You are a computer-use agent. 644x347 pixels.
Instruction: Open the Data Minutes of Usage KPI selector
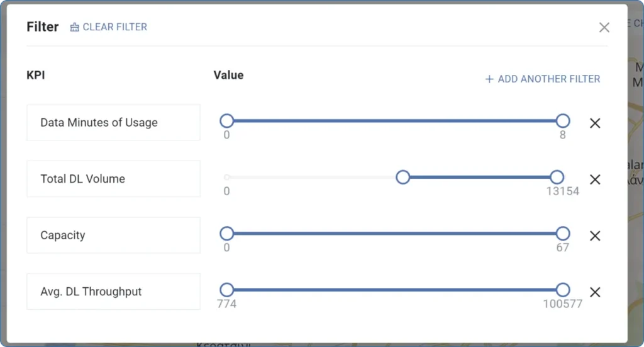click(113, 122)
